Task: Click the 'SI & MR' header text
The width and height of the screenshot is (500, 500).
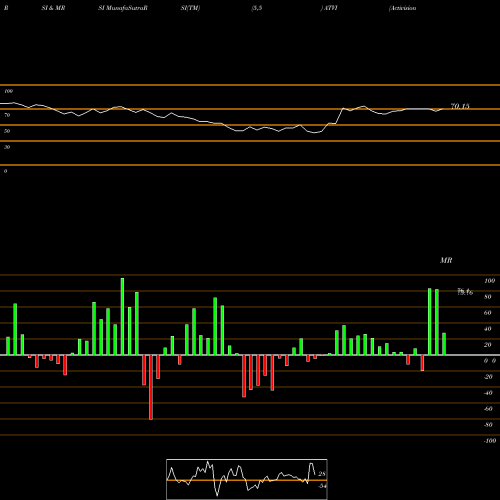Action: pos(53,8)
